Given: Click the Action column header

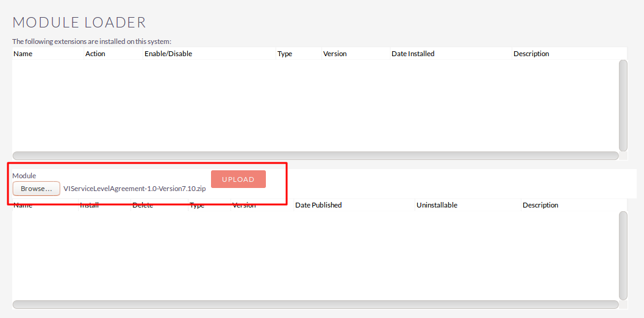Looking at the screenshot, I should (x=95, y=54).
